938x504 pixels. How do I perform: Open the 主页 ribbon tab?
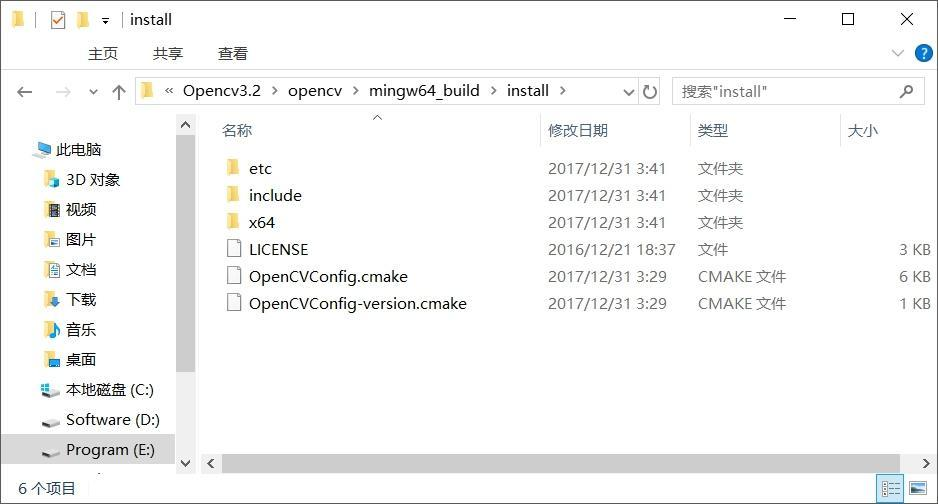[103, 54]
